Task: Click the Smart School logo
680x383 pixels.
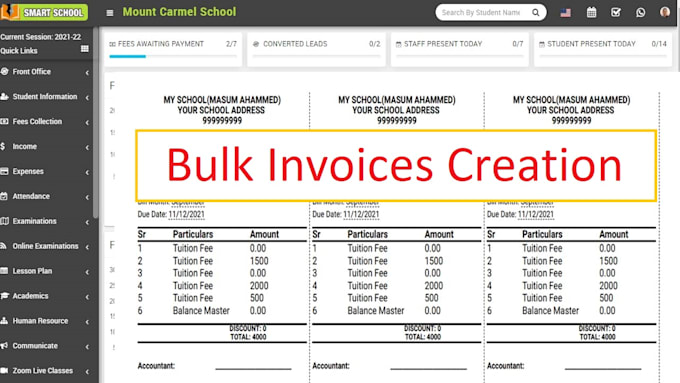Action: [44, 12]
